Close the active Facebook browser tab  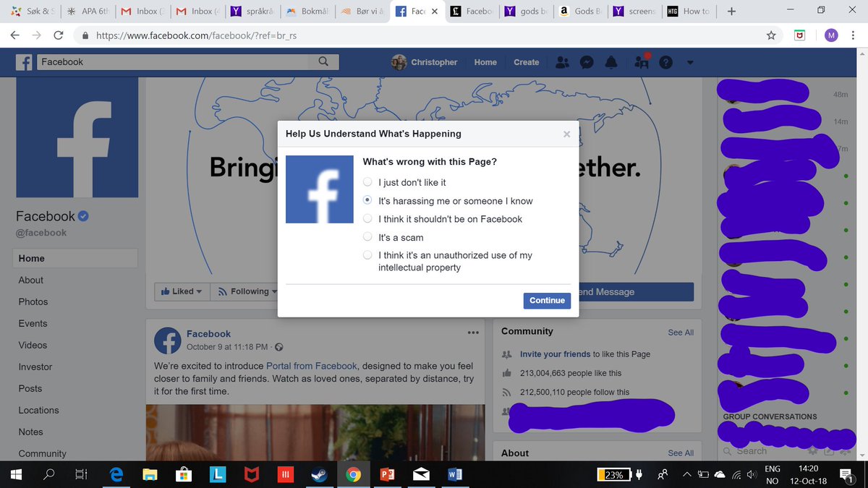434,11
